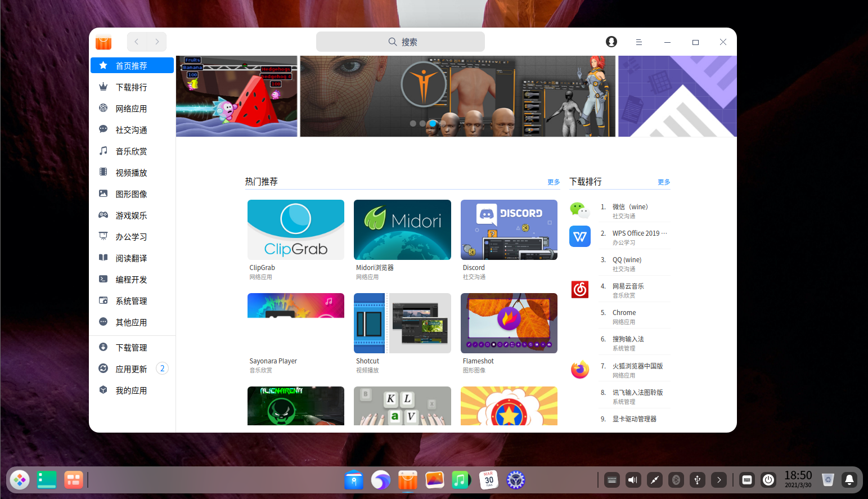Click the app store logo icon
The height and width of the screenshot is (499, 868).
tap(104, 42)
